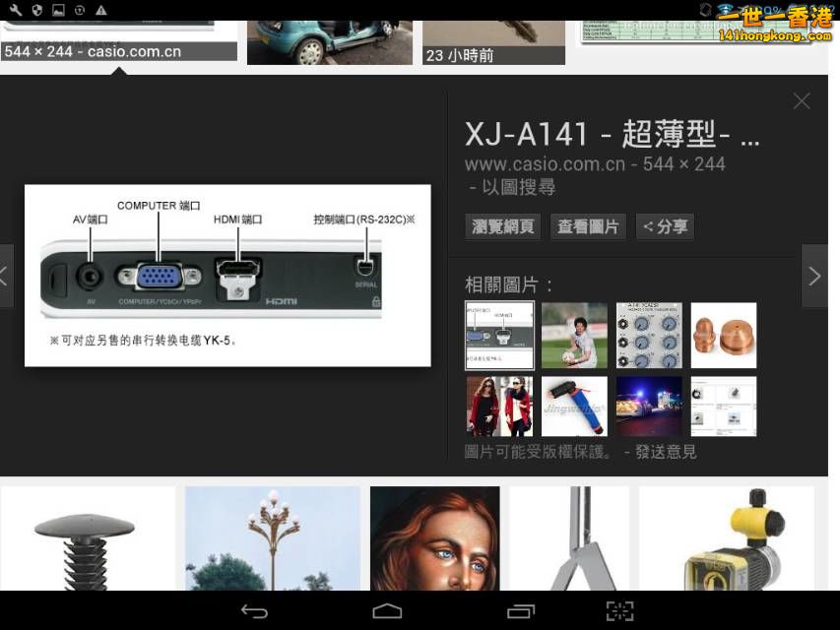
Task: Open the shield notification icon in status bar
Action: 37,10
